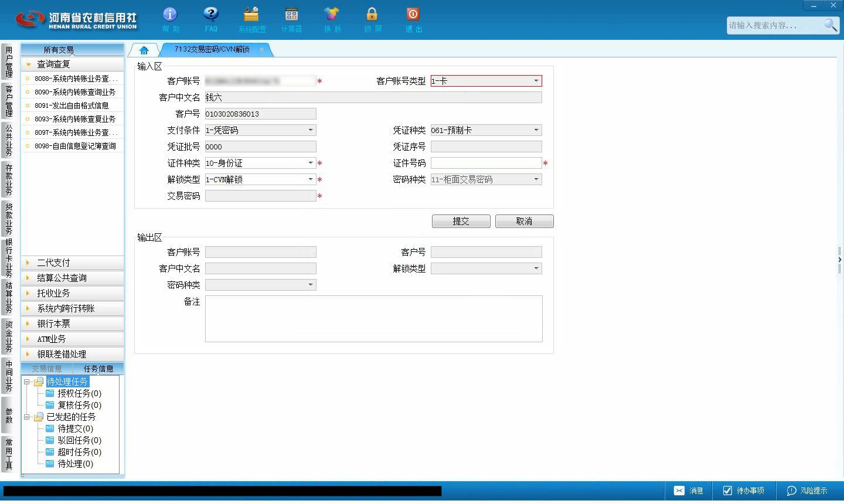Open the FAQ icon
Image resolution: width=844 pixels, height=504 pixels.
(211, 20)
